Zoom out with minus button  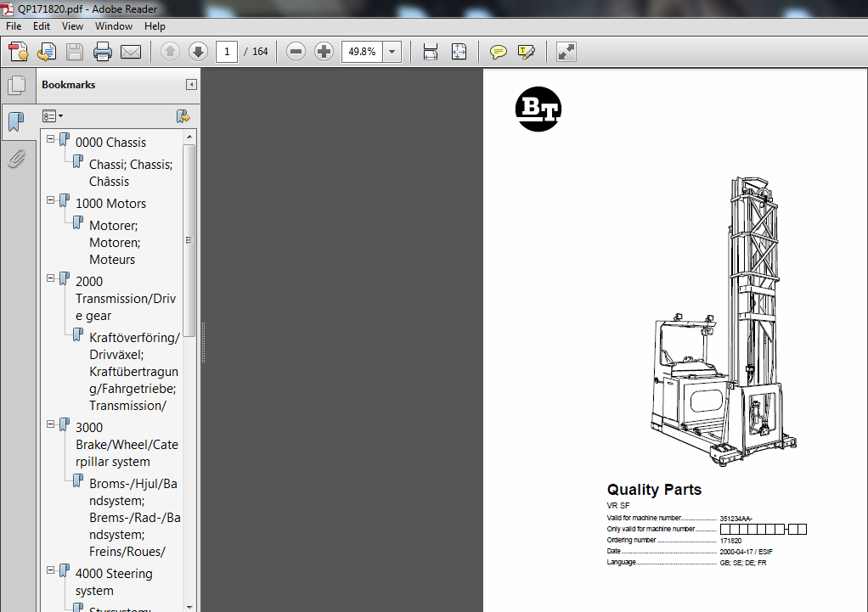(296, 52)
